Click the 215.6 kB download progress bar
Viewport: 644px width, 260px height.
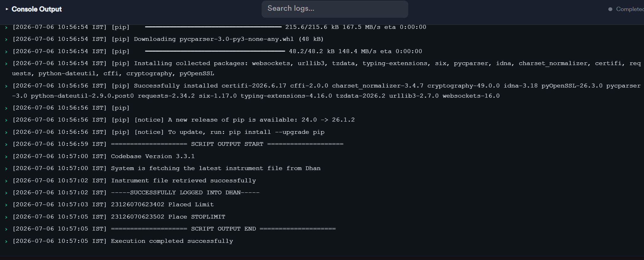tap(213, 27)
